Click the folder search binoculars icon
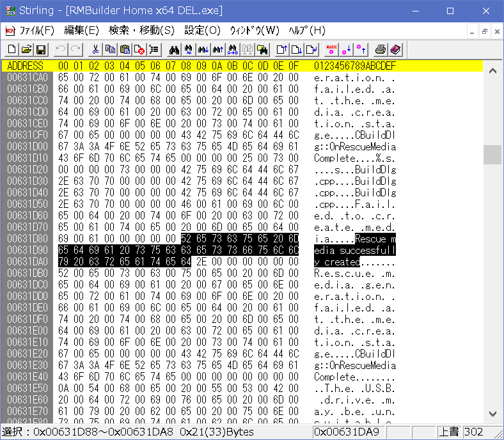 [262, 49]
